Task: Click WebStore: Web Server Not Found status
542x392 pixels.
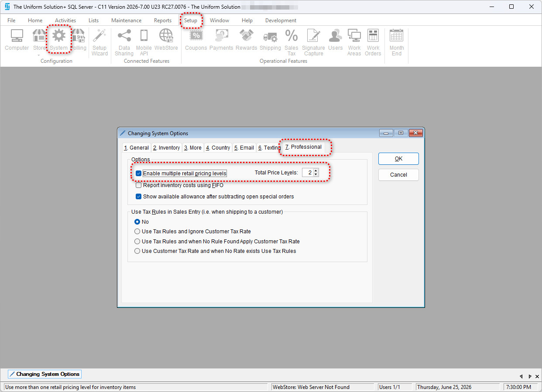Action: click(322, 387)
